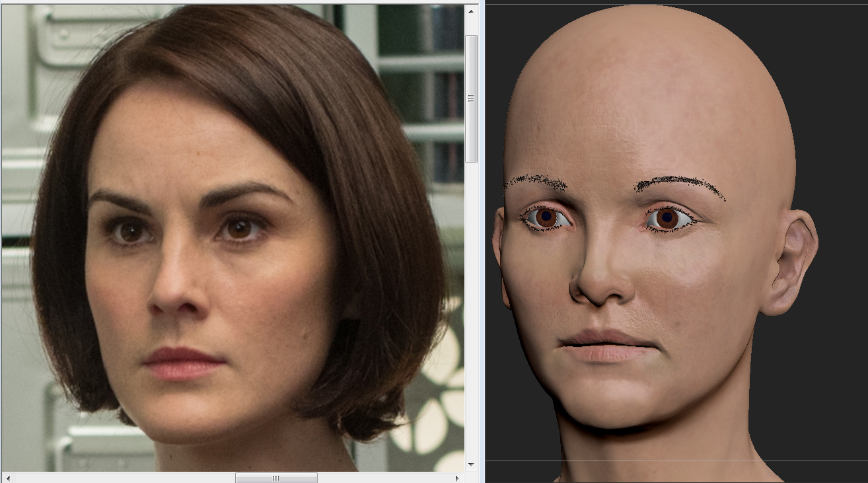Click the vertical scrollbar thumb in image viewer
Viewport: 868px width, 483px height.
pos(471,98)
